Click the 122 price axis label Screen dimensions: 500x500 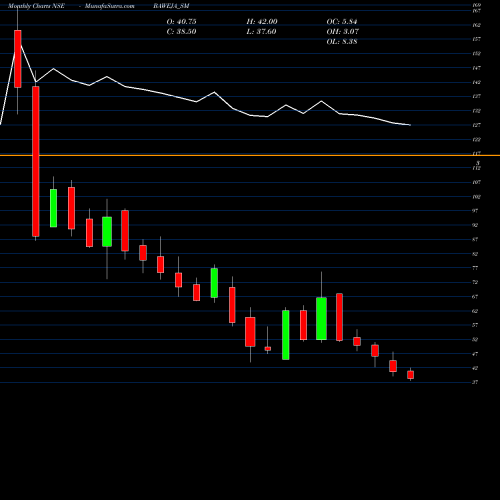pos(476,140)
